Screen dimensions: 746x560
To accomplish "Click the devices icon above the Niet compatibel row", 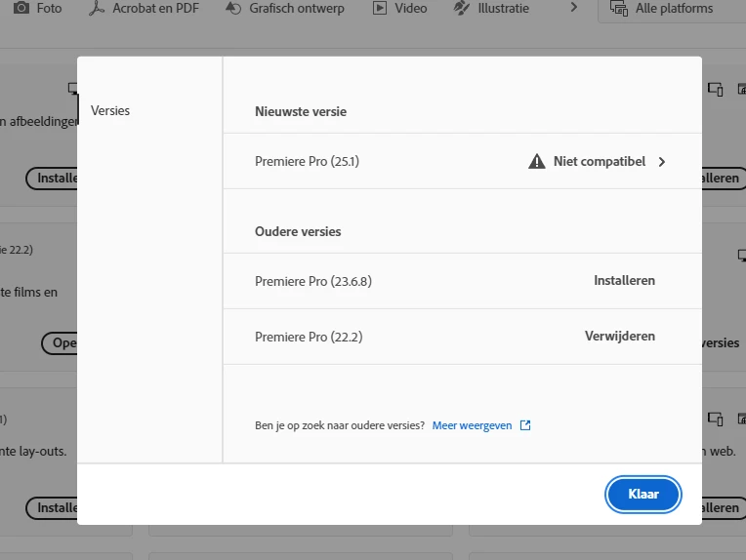I will click(715, 89).
